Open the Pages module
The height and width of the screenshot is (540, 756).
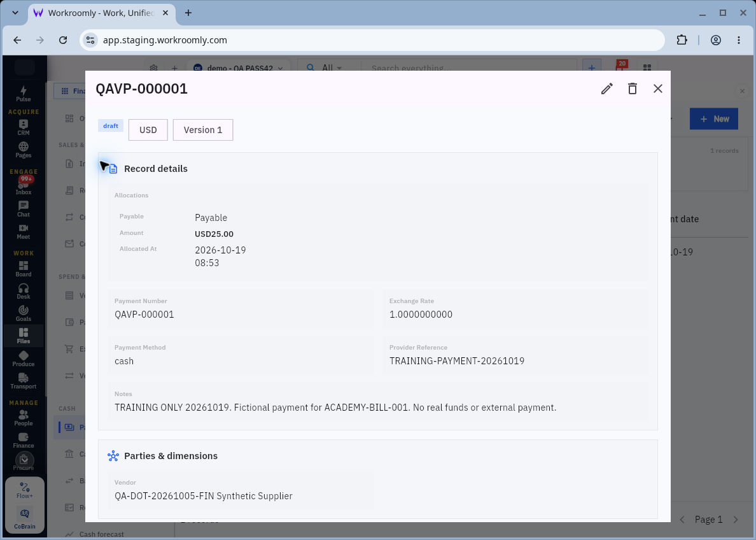pyautogui.click(x=23, y=150)
